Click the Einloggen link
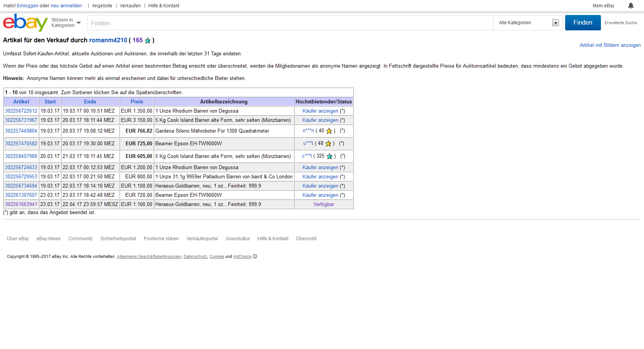The width and height of the screenshot is (644, 349). pyautogui.click(x=28, y=6)
